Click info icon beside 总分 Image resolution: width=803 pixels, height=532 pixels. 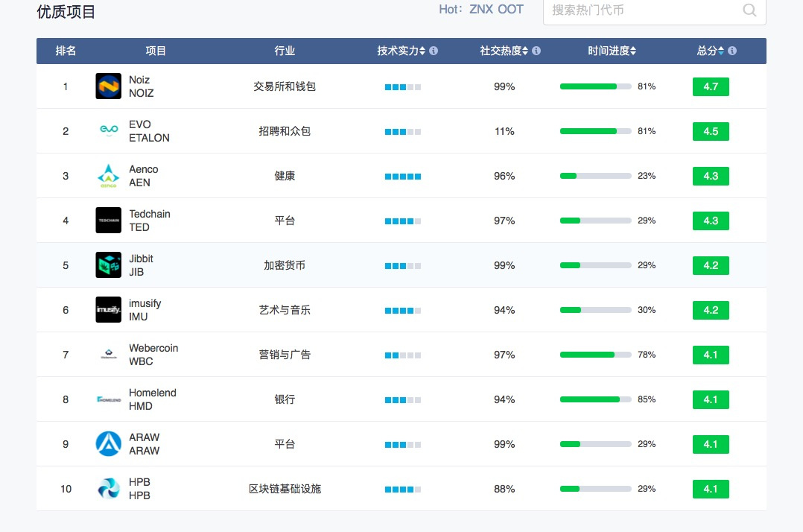coord(732,51)
